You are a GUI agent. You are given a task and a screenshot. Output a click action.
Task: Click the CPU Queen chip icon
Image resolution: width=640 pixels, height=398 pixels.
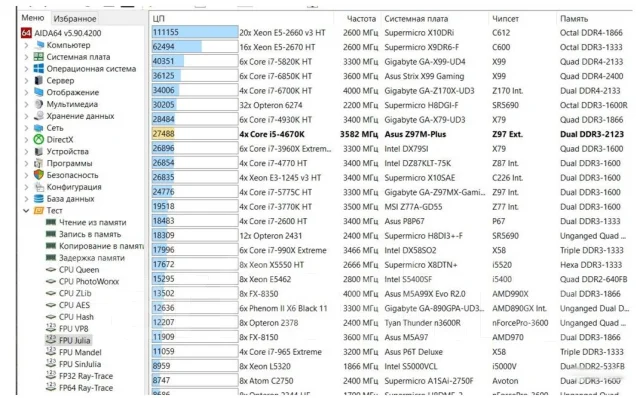tap(51, 270)
